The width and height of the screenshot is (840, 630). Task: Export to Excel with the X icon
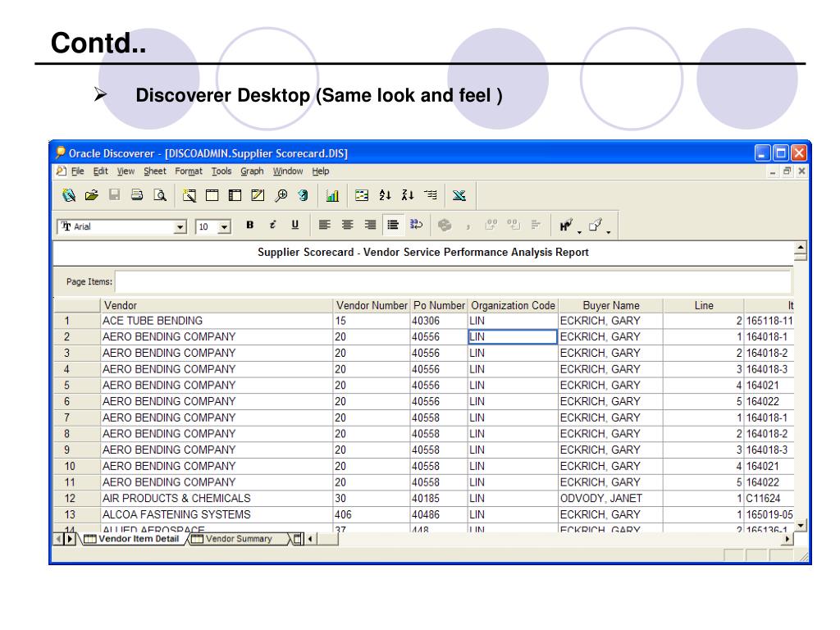(459, 195)
